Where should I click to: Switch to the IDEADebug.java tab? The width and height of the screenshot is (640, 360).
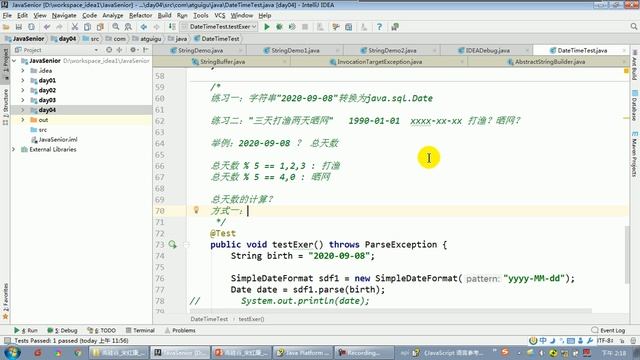point(488,50)
